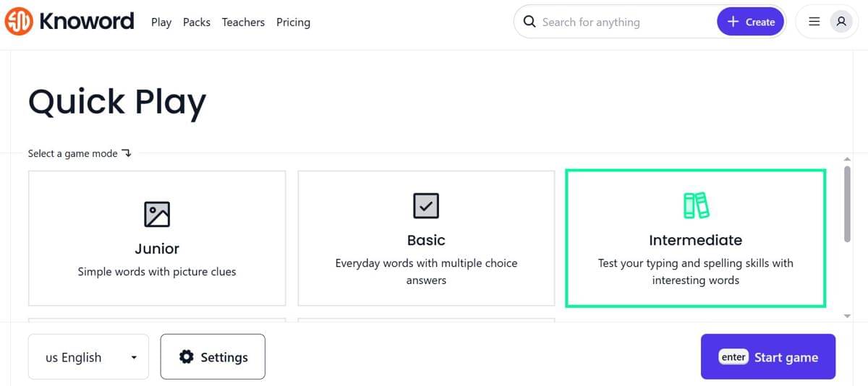Click the plus icon on Create

733,22
